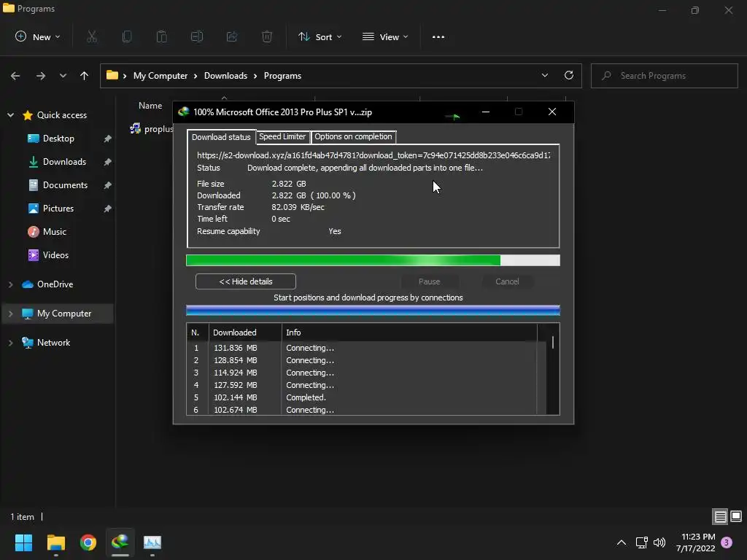Click the blue connections progress bar
Screen dimensions: 747x560
[x=373, y=311]
